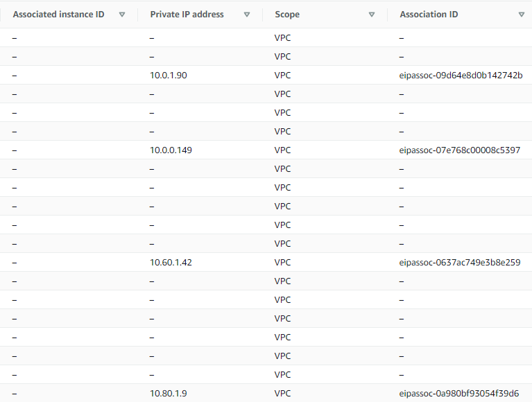Image resolution: width=532 pixels, height=402 pixels.
Task: Click the Association ID column header text
Action: pos(429,15)
